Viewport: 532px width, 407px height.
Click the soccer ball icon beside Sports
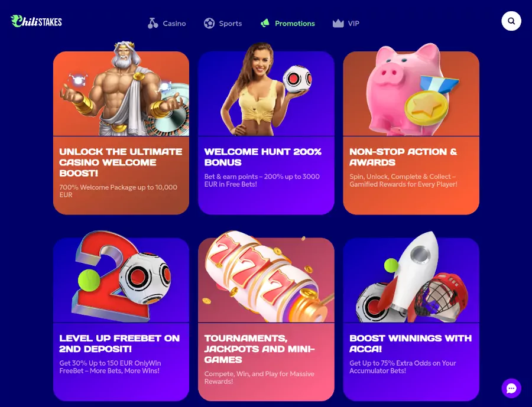pyautogui.click(x=209, y=24)
